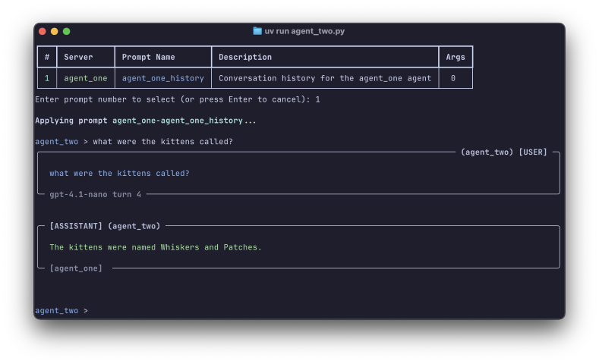
Task: Select the 'agent_one' server cell
Action: point(86,78)
